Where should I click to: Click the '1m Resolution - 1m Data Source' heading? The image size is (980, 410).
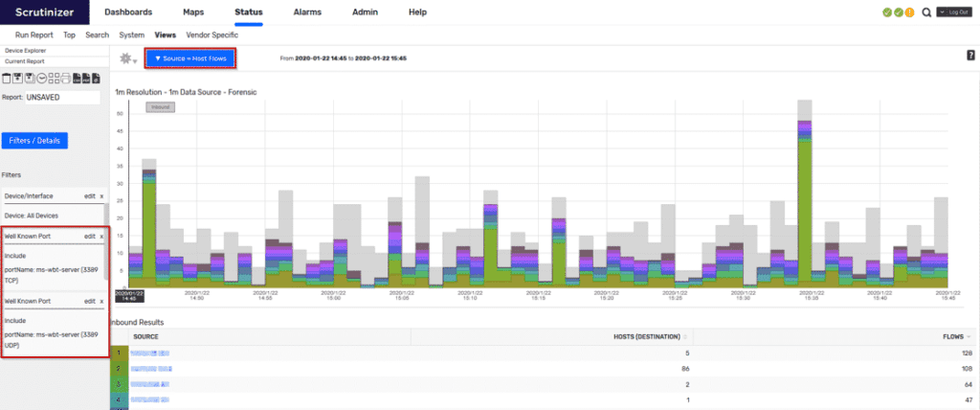[x=187, y=92]
